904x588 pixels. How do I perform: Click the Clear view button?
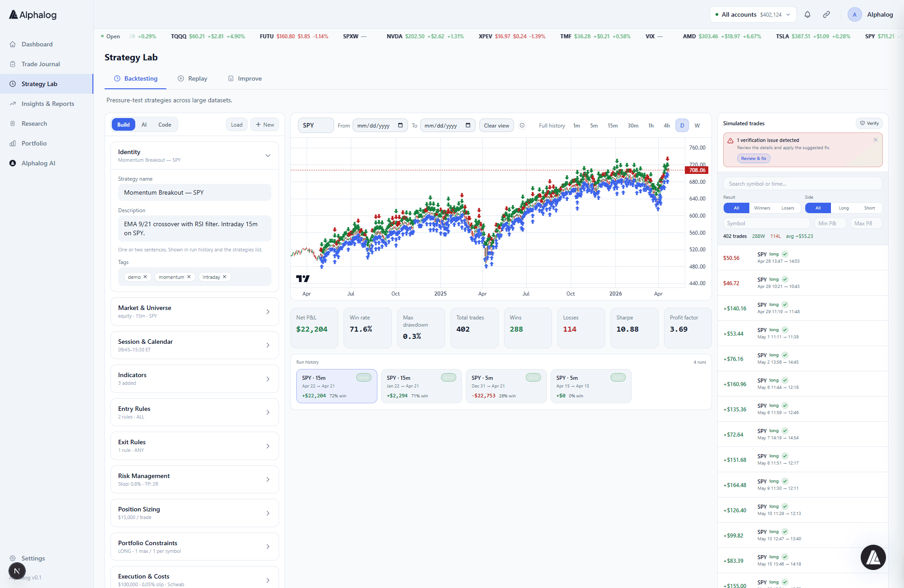496,125
